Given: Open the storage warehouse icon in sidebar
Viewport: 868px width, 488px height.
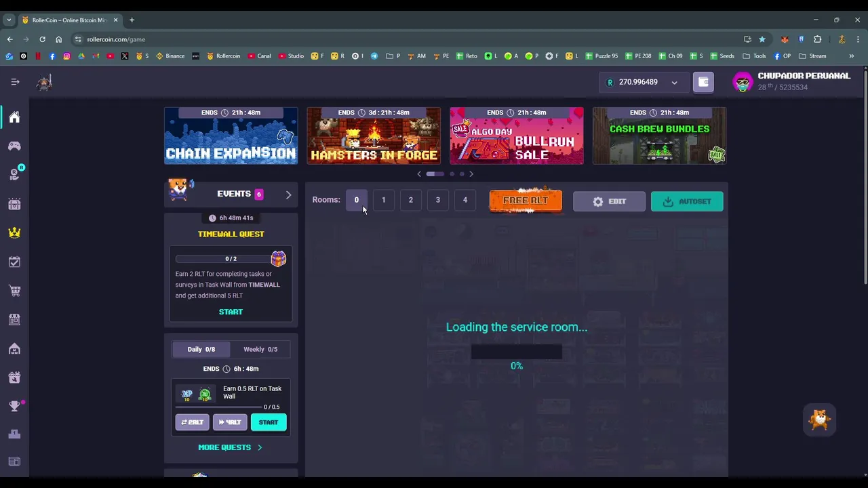Looking at the screenshot, I should [14, 348].
